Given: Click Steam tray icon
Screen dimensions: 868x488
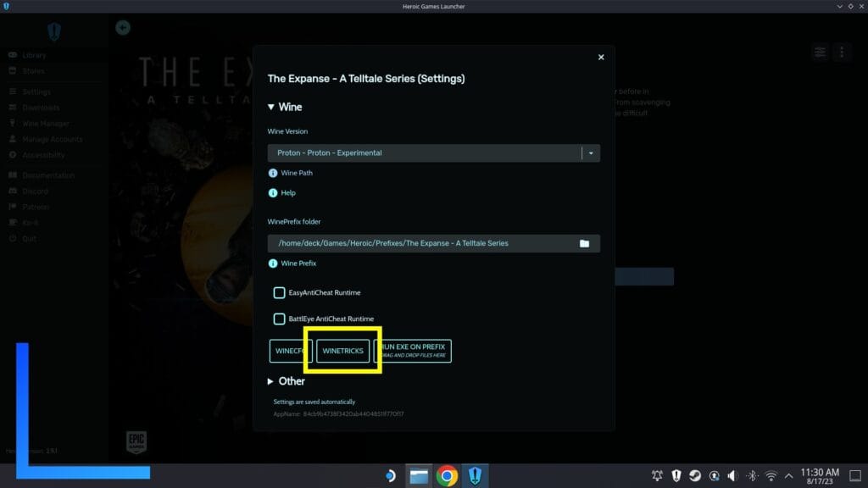Looking at the screenshot, I should pos(695,476).
